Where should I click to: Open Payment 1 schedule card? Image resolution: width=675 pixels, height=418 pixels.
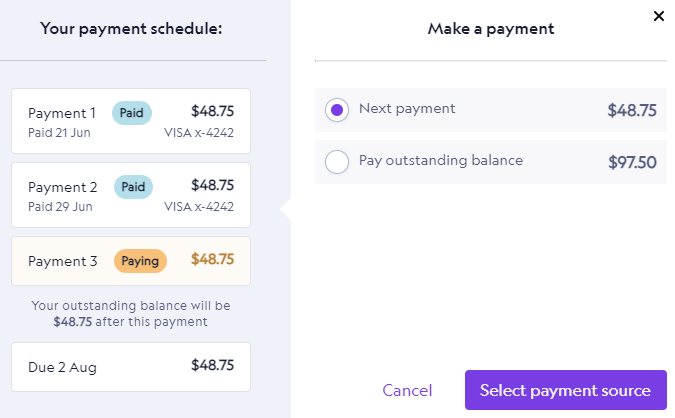[131, 121]
